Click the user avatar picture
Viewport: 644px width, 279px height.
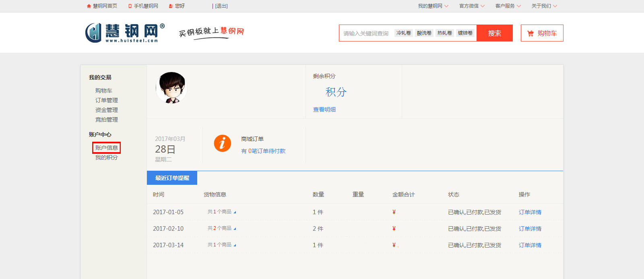coord(171,88)
